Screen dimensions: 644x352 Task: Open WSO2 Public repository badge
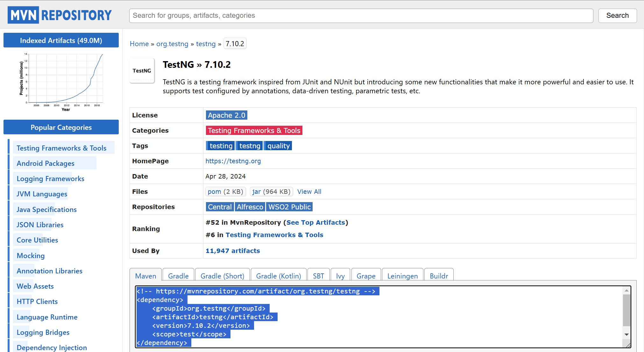289,207
